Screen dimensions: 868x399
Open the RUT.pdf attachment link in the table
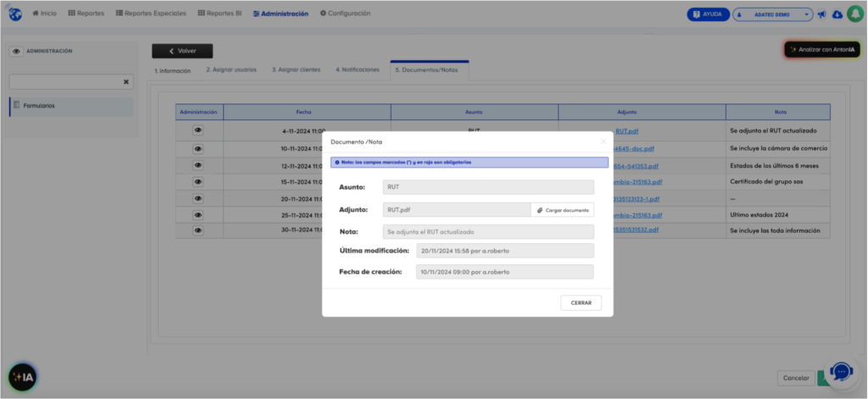coord(626,131)
